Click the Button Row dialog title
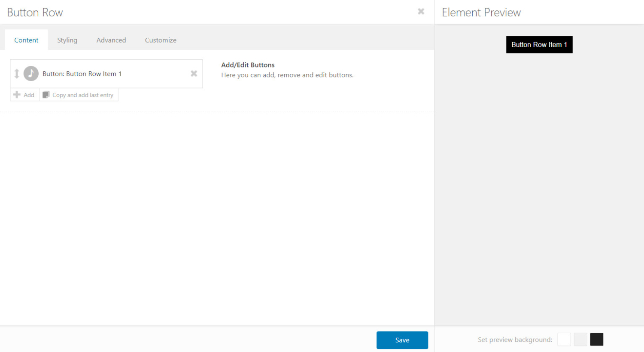 (x=34, y=12)
